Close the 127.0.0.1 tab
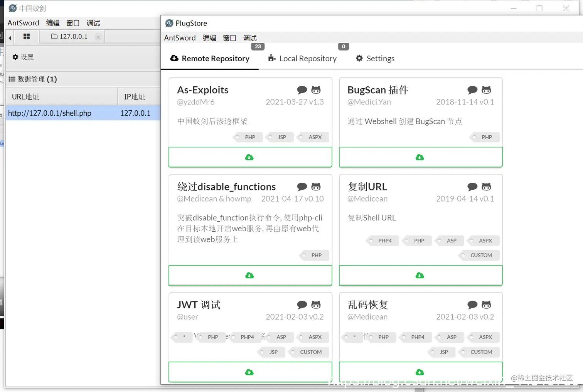This screenshot has height=392, width=583. click(98, 37)
